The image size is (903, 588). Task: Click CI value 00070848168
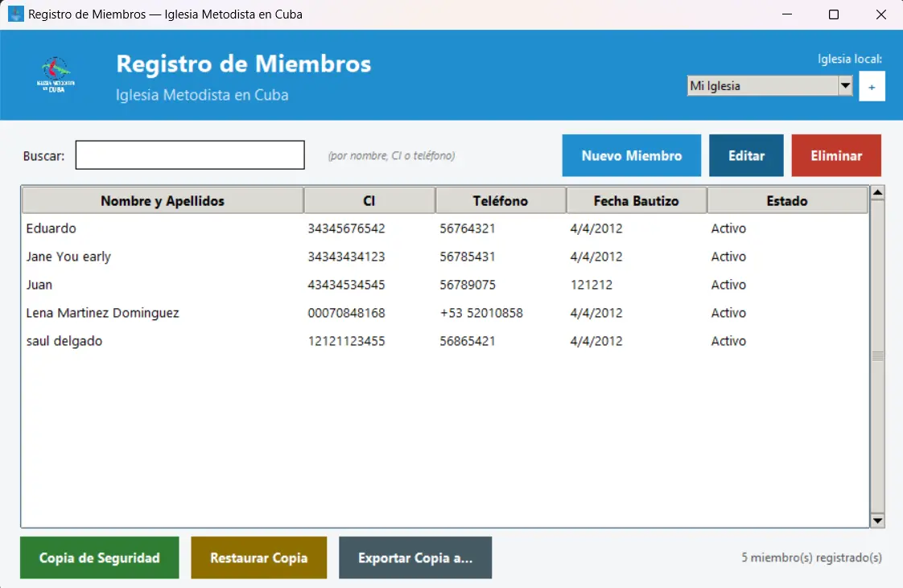346,313
